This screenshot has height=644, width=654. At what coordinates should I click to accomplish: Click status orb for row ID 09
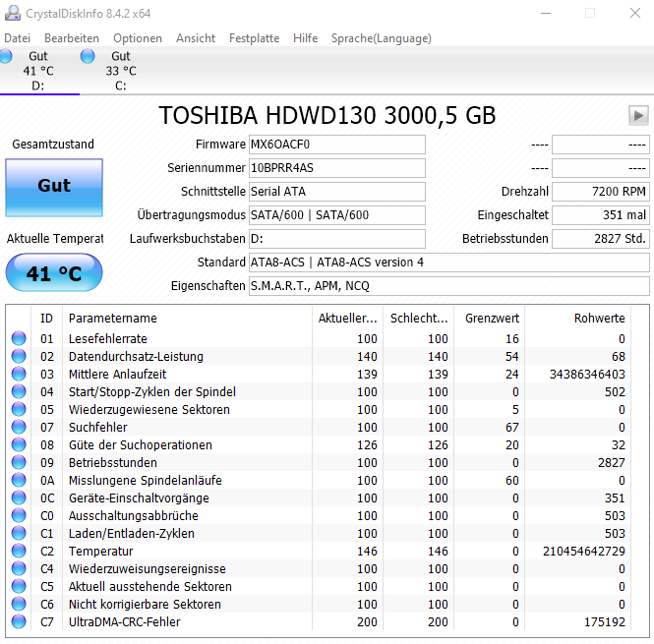(x=19, y=462)
